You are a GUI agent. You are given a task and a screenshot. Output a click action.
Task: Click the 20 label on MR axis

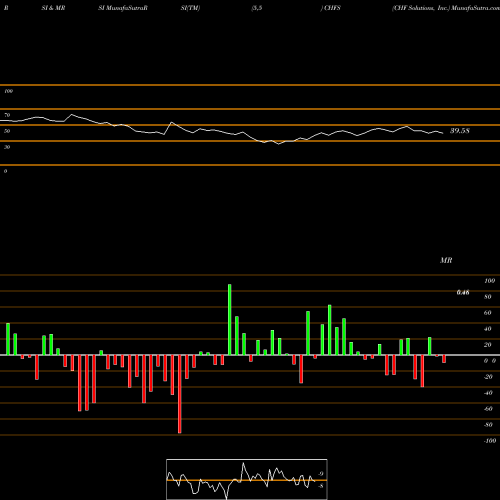click(488, 345)
